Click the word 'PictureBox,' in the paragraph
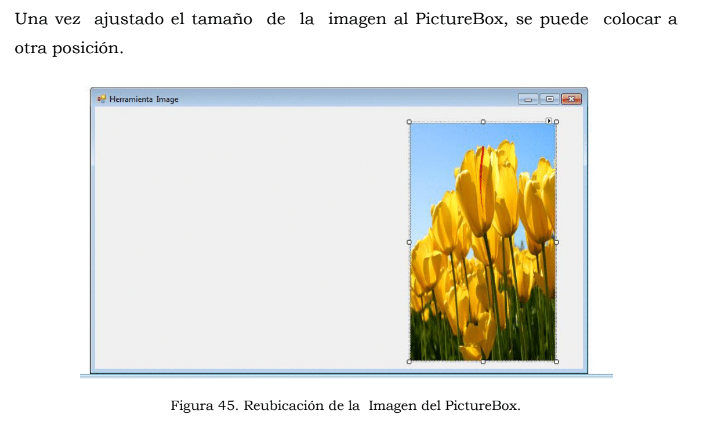Screen dimensions: 704x426 462,19
